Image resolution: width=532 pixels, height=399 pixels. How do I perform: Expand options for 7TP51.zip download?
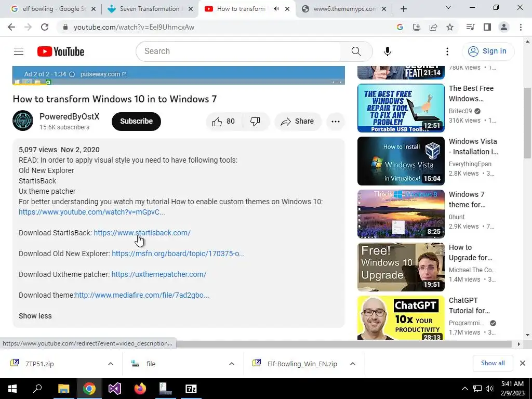111,364
